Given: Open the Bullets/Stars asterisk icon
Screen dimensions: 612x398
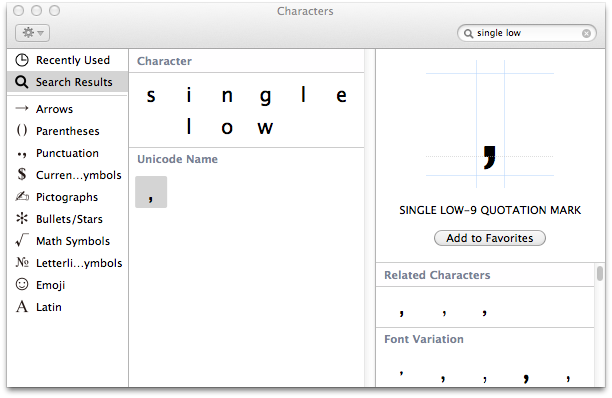Looking at the screenshot, I should (x=22, y=218).
